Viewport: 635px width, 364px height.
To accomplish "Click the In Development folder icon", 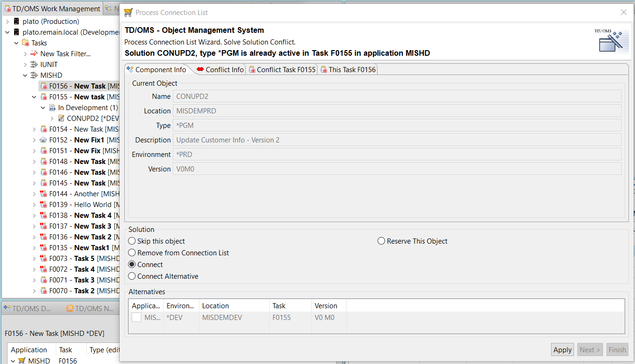I will [53, 108].
